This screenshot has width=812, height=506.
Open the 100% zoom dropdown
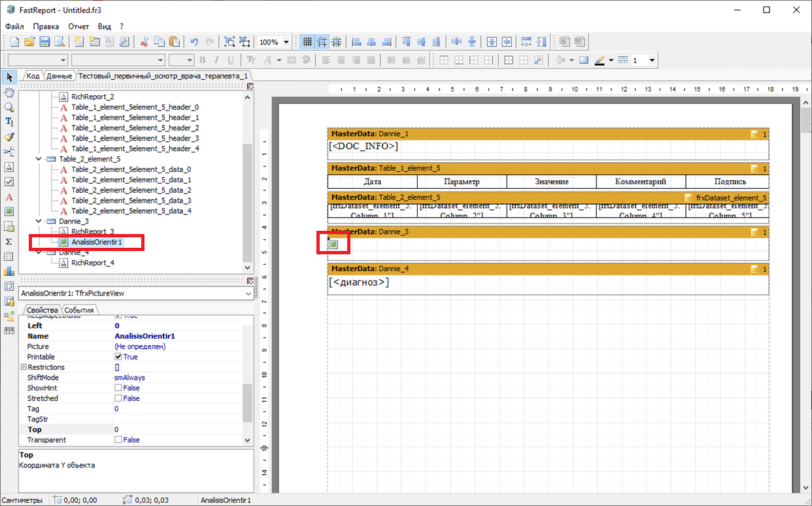[x=286, y=42]
